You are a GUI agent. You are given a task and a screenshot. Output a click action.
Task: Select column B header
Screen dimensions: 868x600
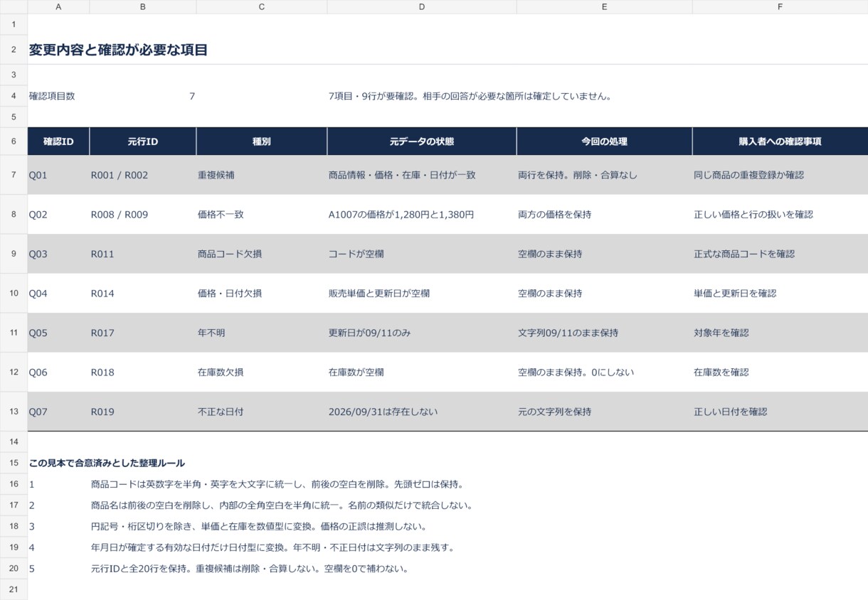tap(143, 6)
